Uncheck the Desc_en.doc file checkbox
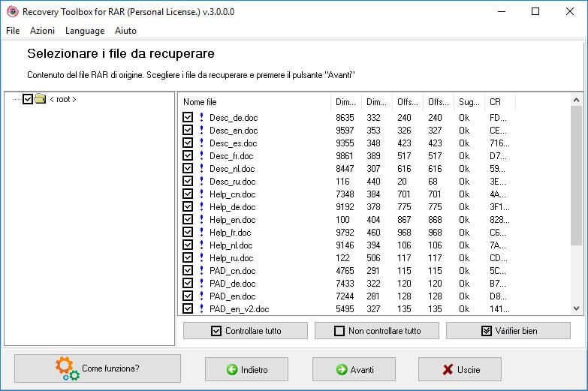The width and height of the screenshot is (588, 391). pos(188,131)
